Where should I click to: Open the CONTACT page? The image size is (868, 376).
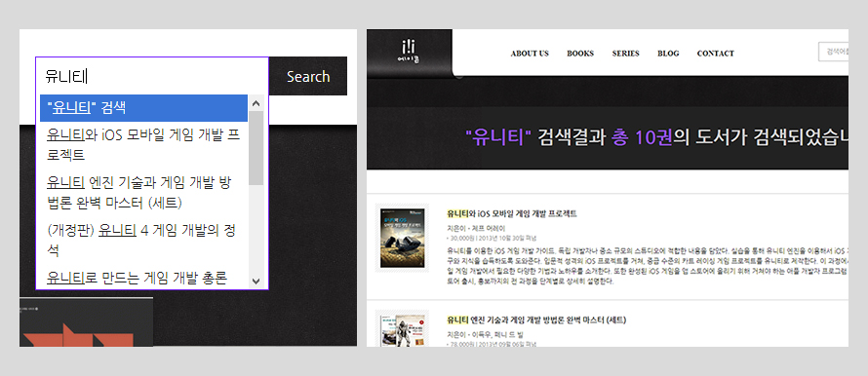coord(715,54)
